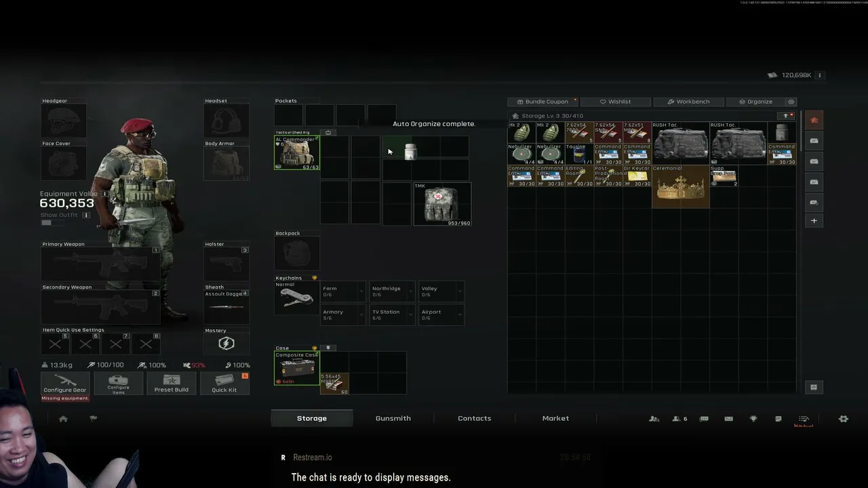Select the Assault Dagger in Sheath slot
The width and height of the screenshot is (868, 488).
click(x=226, y=306)
